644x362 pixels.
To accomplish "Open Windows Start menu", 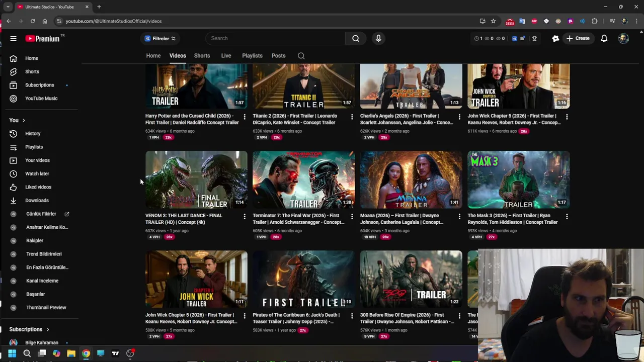I will pos(12,353).
